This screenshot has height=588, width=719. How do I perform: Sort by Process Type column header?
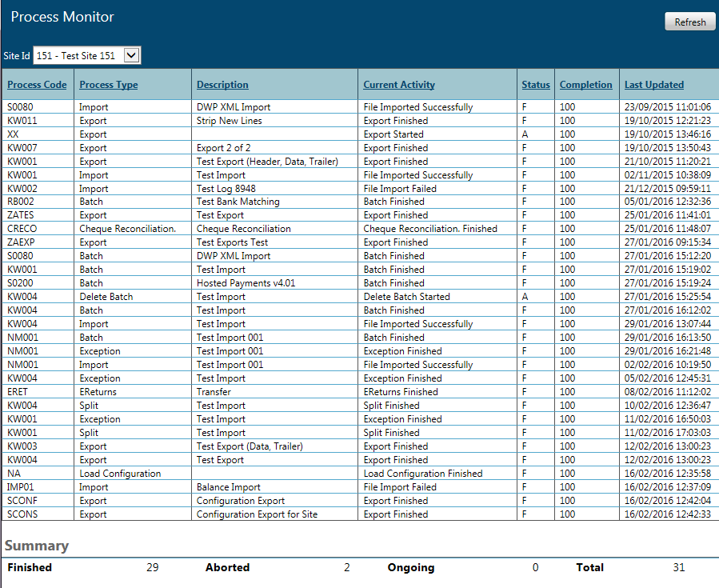[109, 85]
